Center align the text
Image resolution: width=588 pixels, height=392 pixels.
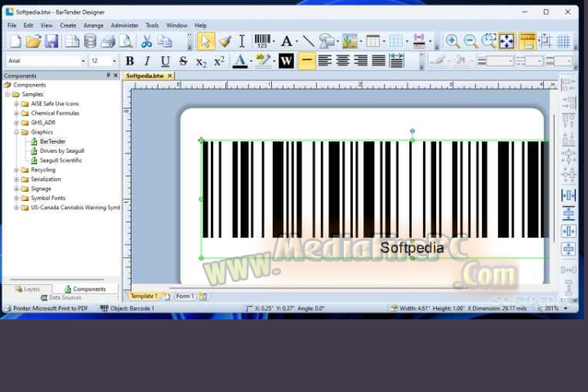pos(343,60)
